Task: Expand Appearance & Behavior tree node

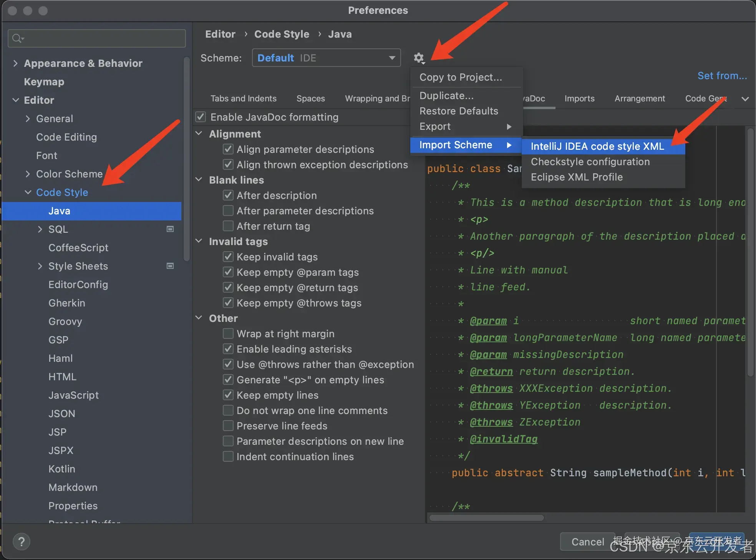Action: (15, 63)
